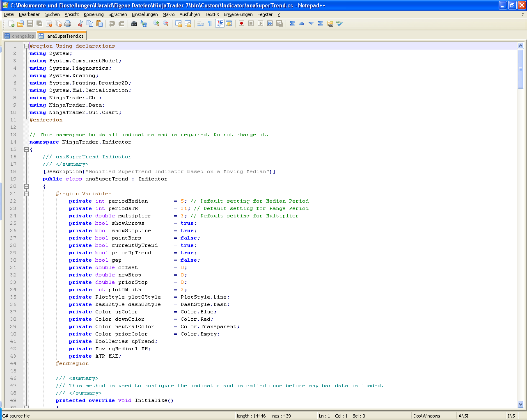The image size is (527, 420).
Task: Start macro recording with the red dot
Action: [x=242, y=23]
